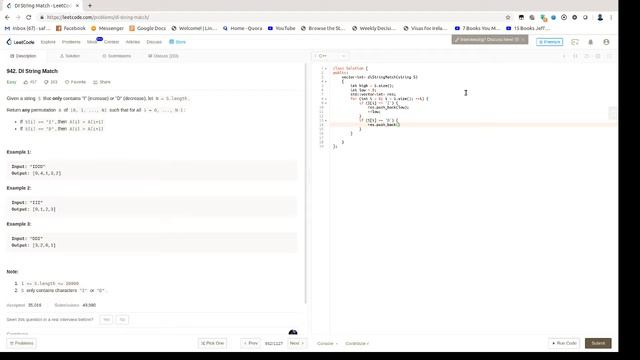Open the LeetCode account avatar menu
This screenshot has height=360, width=640.
[606, 42]
